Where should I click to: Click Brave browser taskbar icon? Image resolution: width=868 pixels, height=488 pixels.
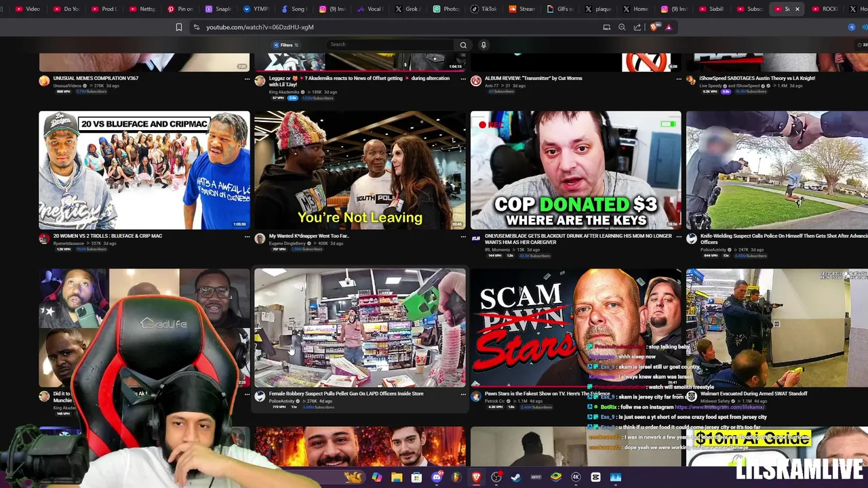pos(476,477)
